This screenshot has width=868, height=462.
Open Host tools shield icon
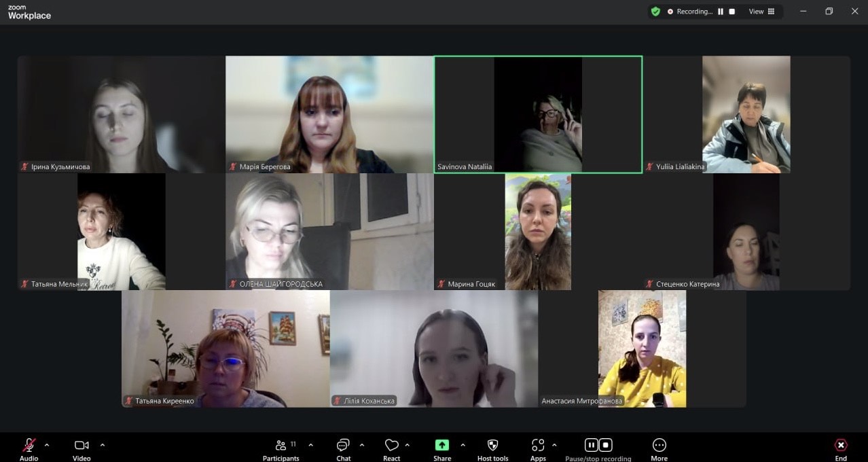point(492,446)
